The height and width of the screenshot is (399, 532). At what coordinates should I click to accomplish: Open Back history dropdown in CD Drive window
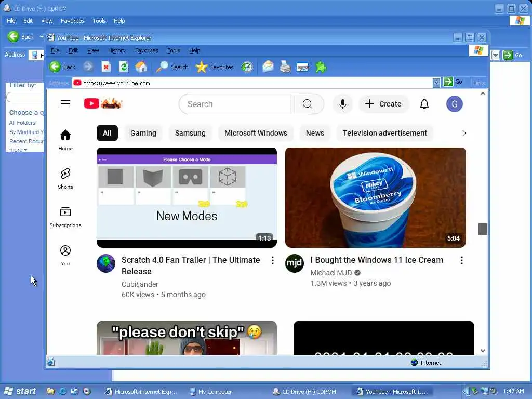coord(42,36)
